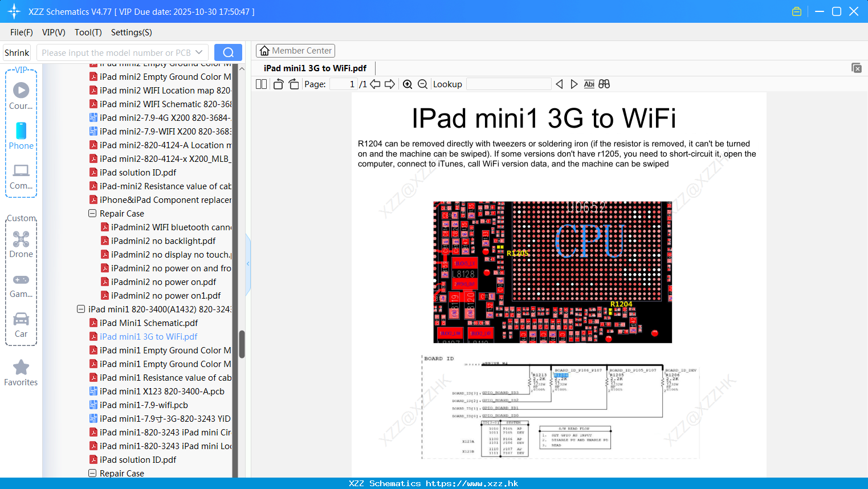
Task: Collapse iPad mini1 820-3400(A1432) folder
Action: (81, 309)
